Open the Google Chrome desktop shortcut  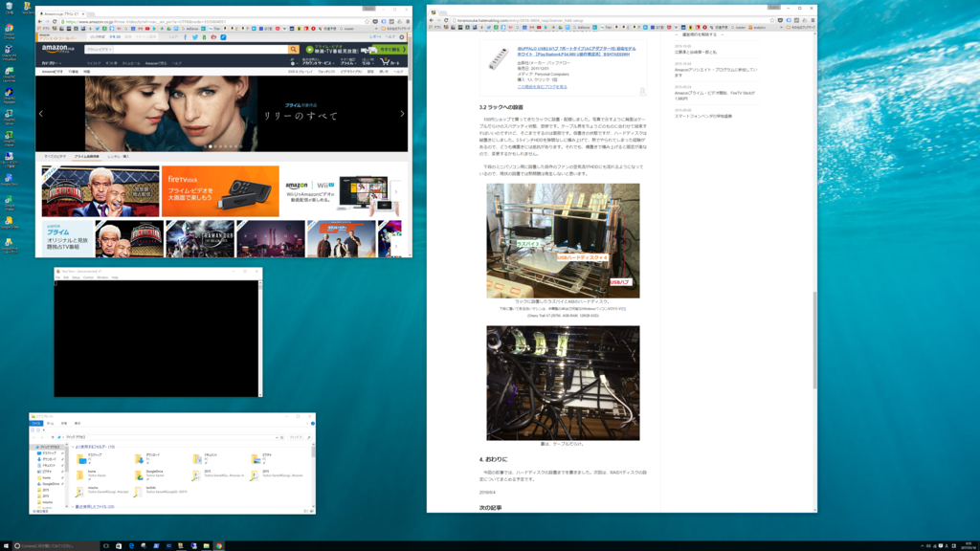click(9, 31)
